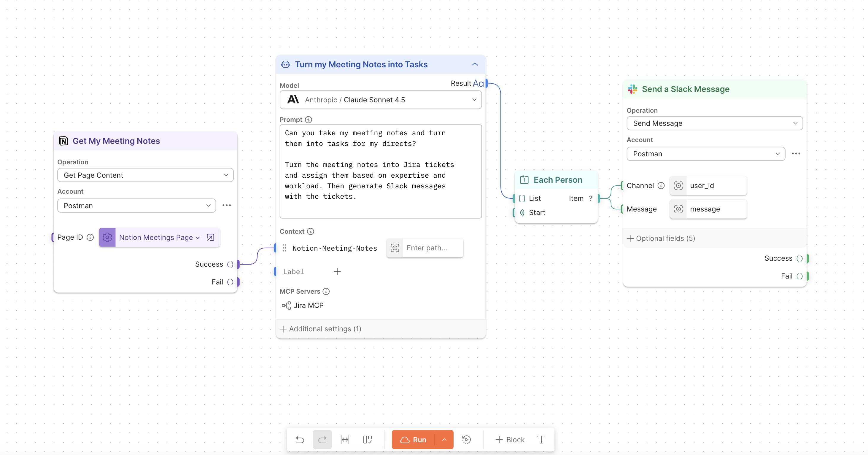868x455 pixels.
Task: Click the Redo icon
Action: click(x=322, y=440)
